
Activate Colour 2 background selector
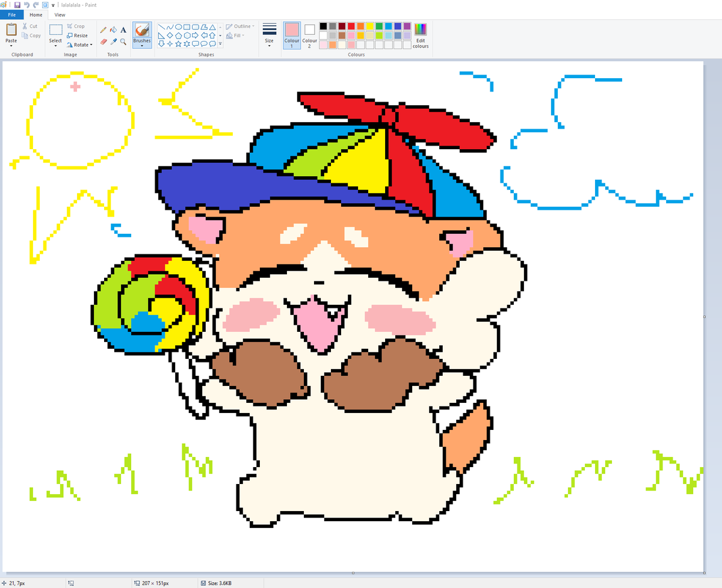tap(309, 35)
